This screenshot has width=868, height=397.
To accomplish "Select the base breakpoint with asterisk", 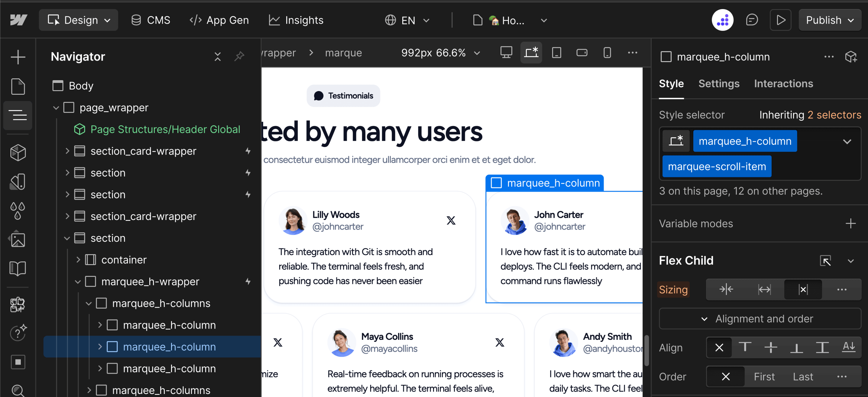I will (531, 53).
